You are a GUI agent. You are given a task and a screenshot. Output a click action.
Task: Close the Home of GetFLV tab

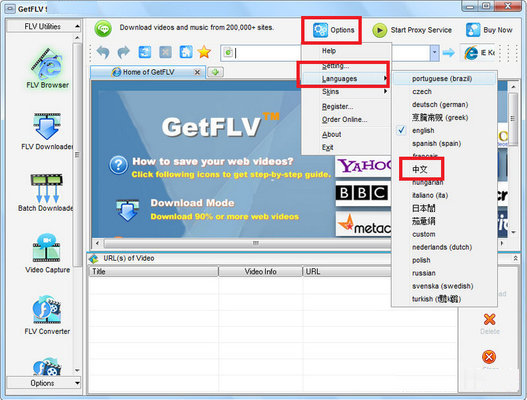coord(197,72)
